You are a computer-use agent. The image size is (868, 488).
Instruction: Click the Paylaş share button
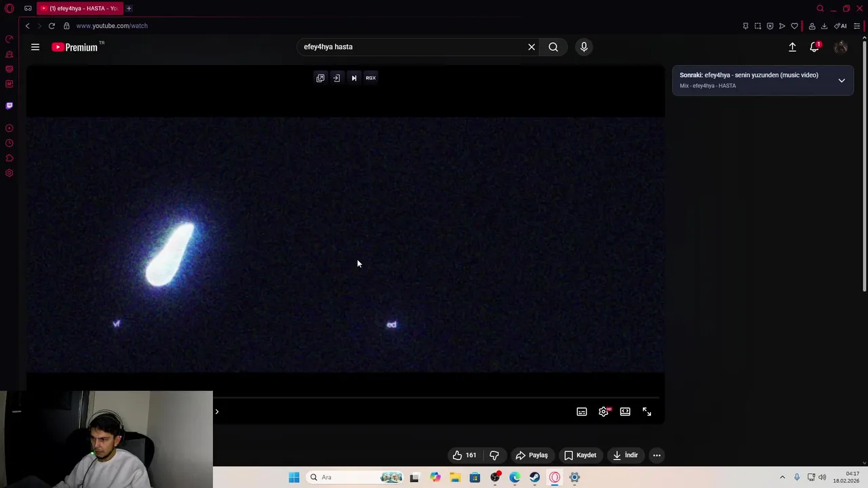pos(532,455)
